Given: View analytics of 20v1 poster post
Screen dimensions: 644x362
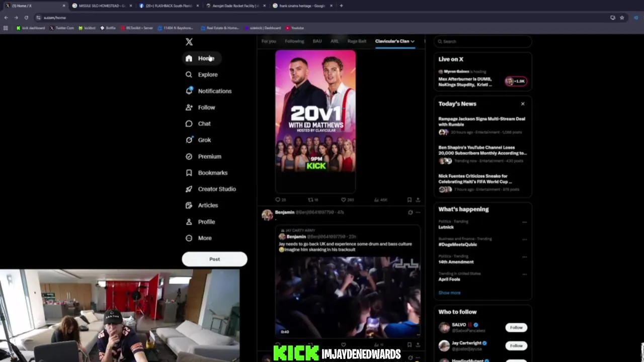Looking at the screenshot, I should [x=381, y=200].
